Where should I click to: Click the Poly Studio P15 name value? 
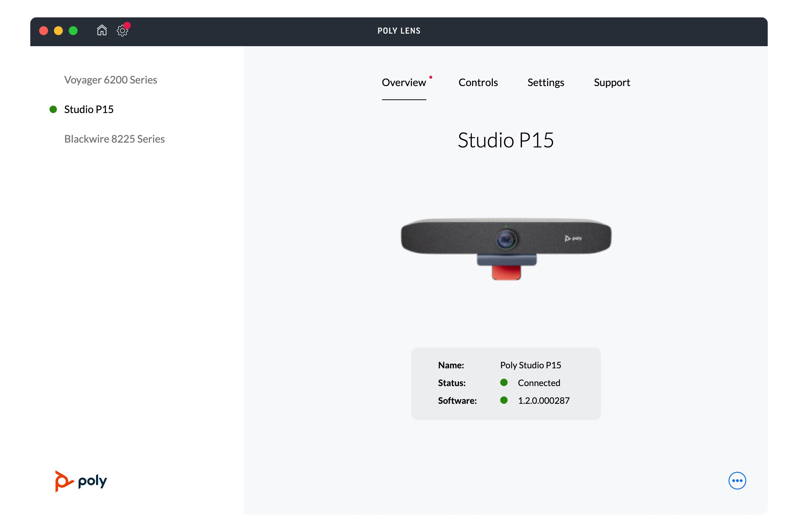[x=531, y=365]
